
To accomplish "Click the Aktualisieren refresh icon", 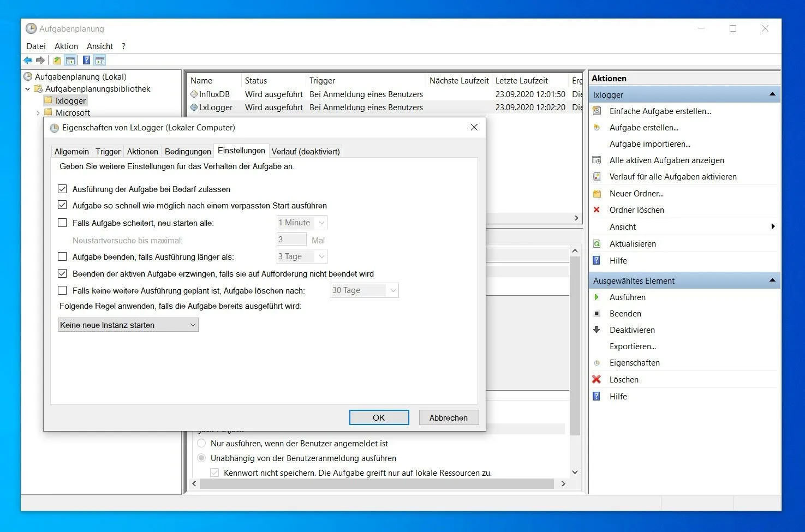I will 597,244.
